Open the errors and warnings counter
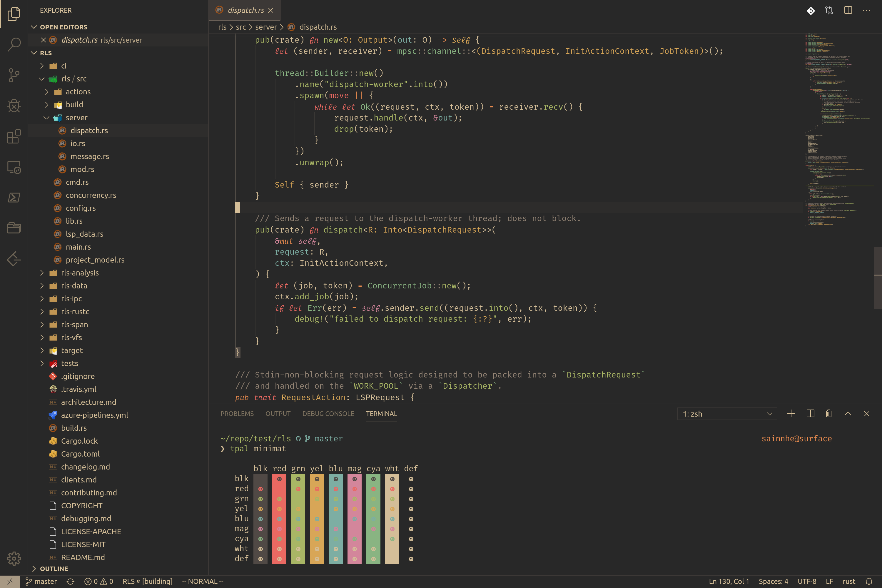Screen dimensions: 882x588 pos(99,581)
